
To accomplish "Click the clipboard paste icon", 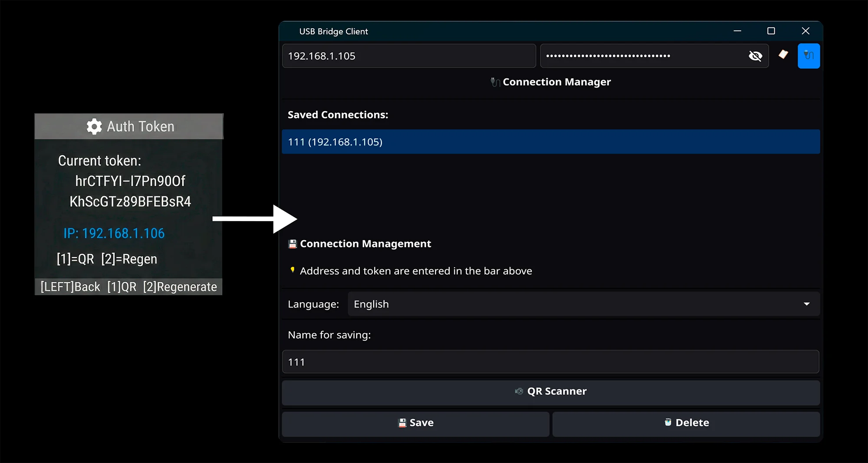I will point(783,56).
